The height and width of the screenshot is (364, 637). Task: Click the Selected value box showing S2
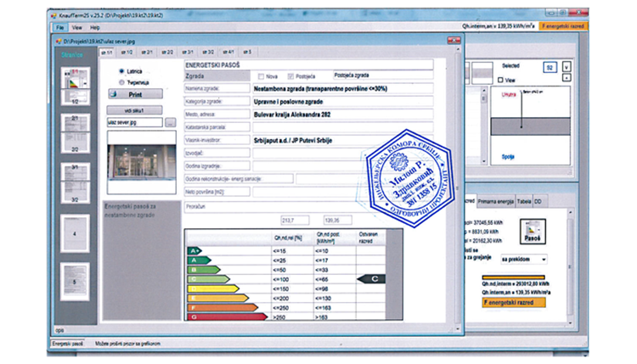(550, 67)
